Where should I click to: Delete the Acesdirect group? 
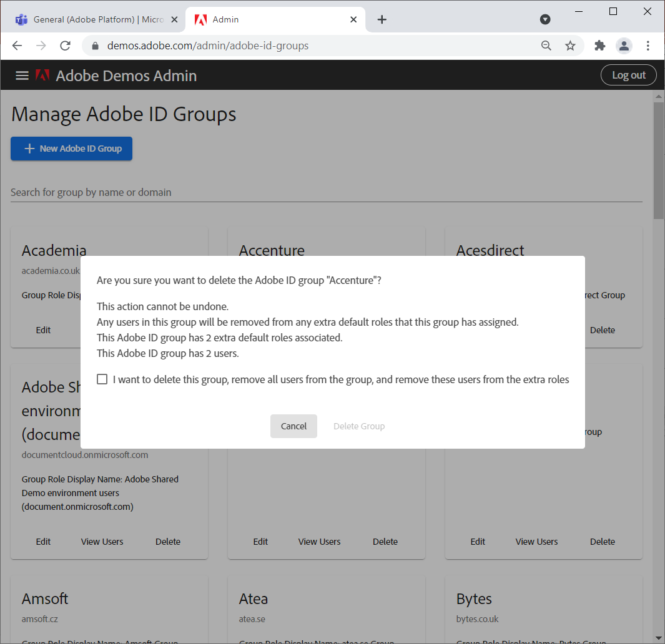[x=602, y=330]
